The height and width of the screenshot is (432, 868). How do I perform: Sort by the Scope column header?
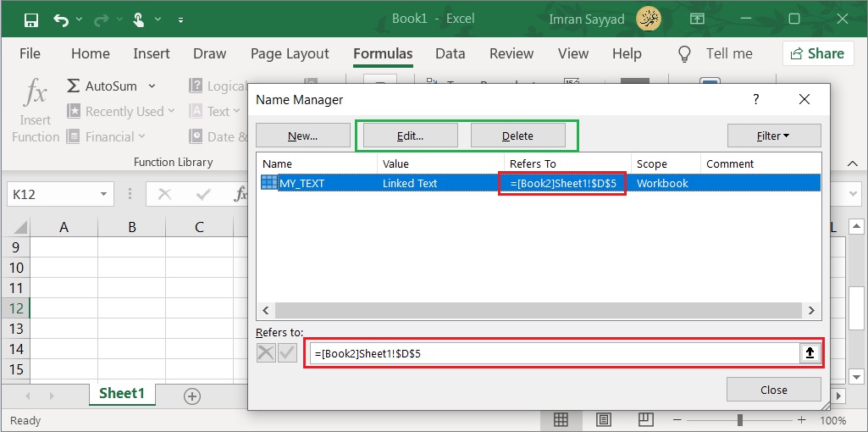[x=666, y=164]
